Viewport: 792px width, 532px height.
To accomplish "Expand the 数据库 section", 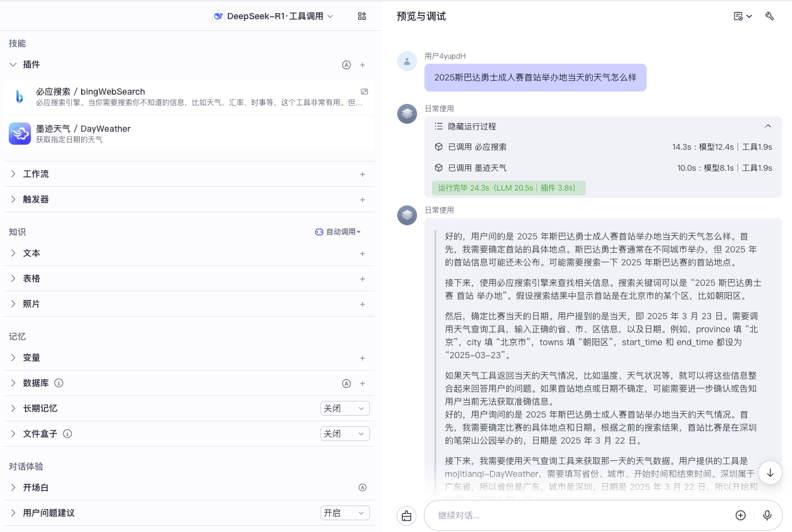I will pyautogui.click(x=14, y=384).
